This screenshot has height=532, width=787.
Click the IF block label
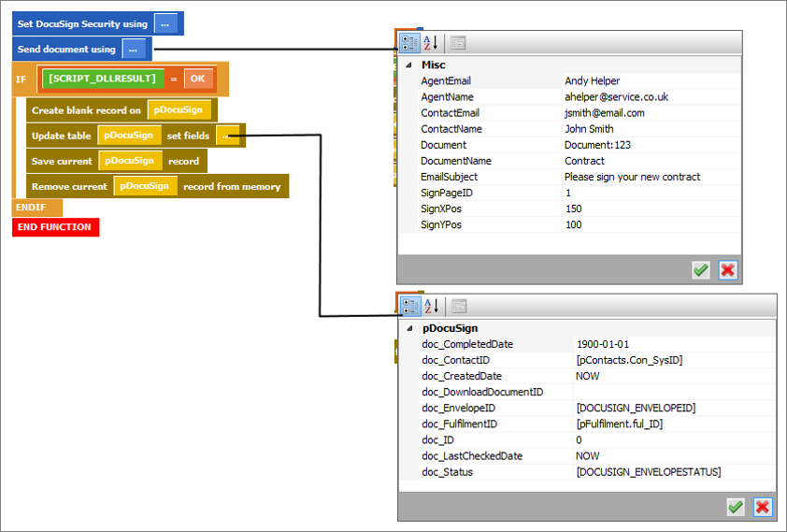(x=21, y=79)
